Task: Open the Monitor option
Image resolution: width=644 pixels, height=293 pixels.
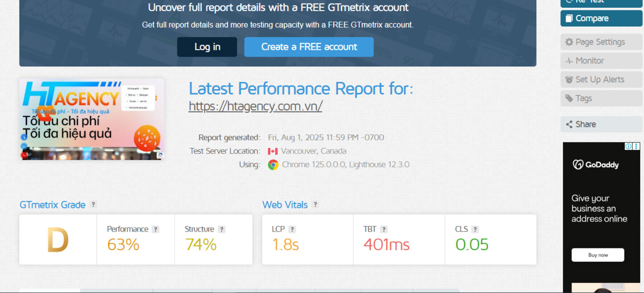Action: pyautogui.click(x=601, y=61)
